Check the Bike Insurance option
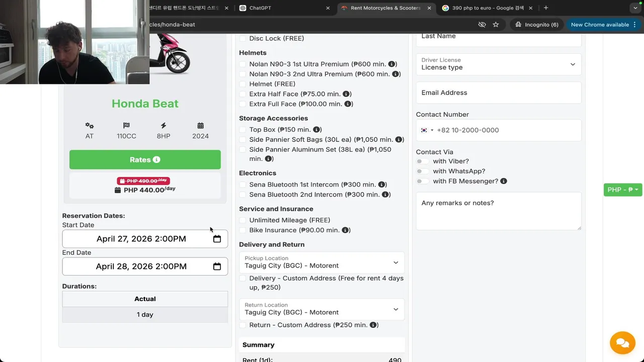This screenshot has height=362, width=644. click(x=243, y=230)
